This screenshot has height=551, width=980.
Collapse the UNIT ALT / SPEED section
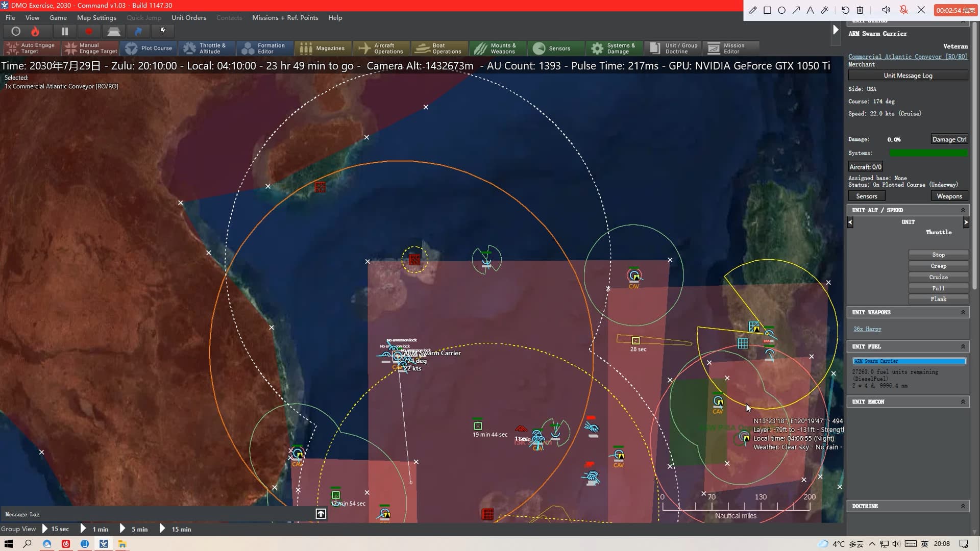click(x=963, y=210)
